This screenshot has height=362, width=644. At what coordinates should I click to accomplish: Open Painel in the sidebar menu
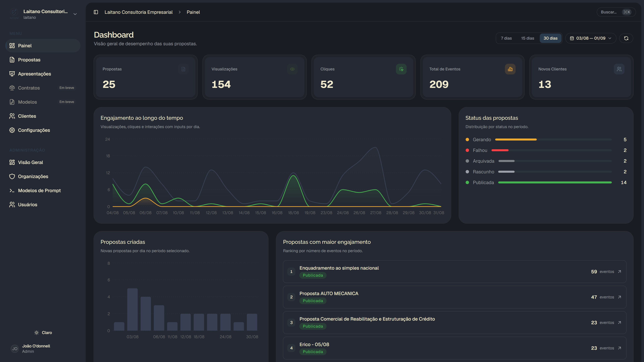[x=43, y=45]
